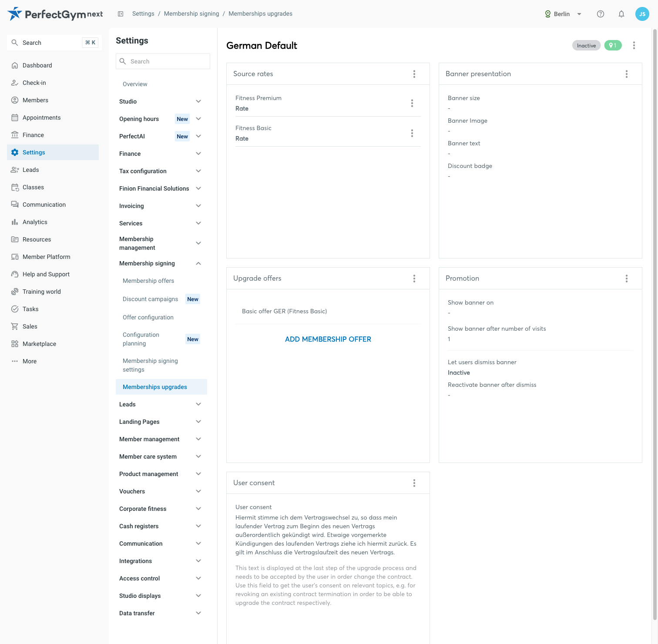Screen dimensions: 658x644
Task: Open the JS user avatar menu
Action: click(642, 14)
